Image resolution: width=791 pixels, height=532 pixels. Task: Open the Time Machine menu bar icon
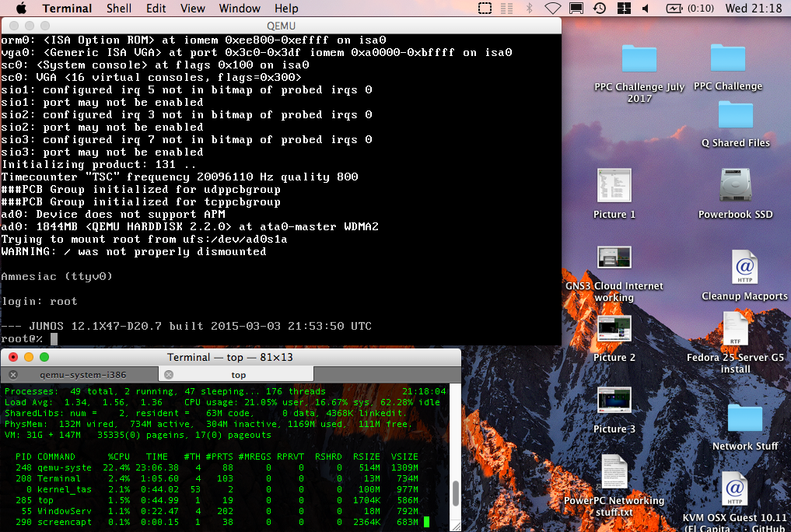tap(600, 8)
